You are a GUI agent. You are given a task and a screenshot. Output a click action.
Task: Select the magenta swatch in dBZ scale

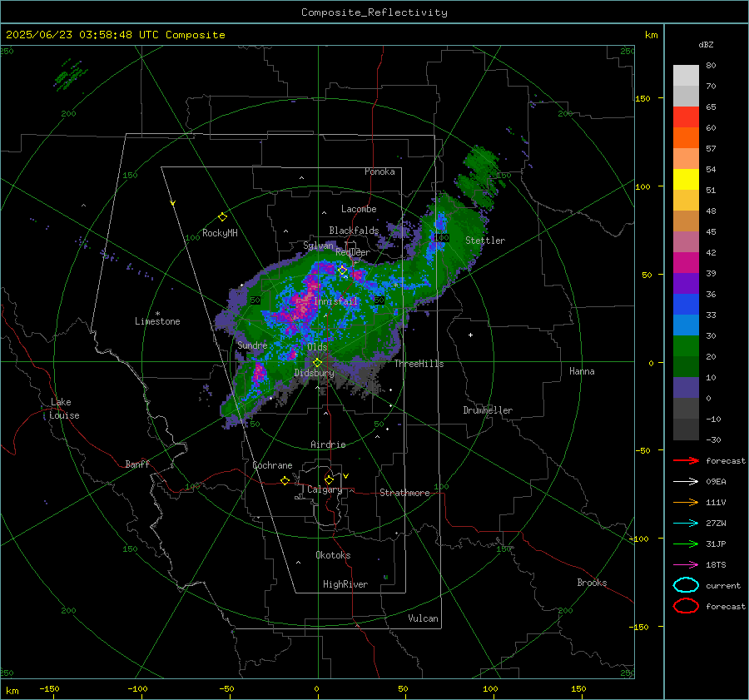[x=686, y=263]
